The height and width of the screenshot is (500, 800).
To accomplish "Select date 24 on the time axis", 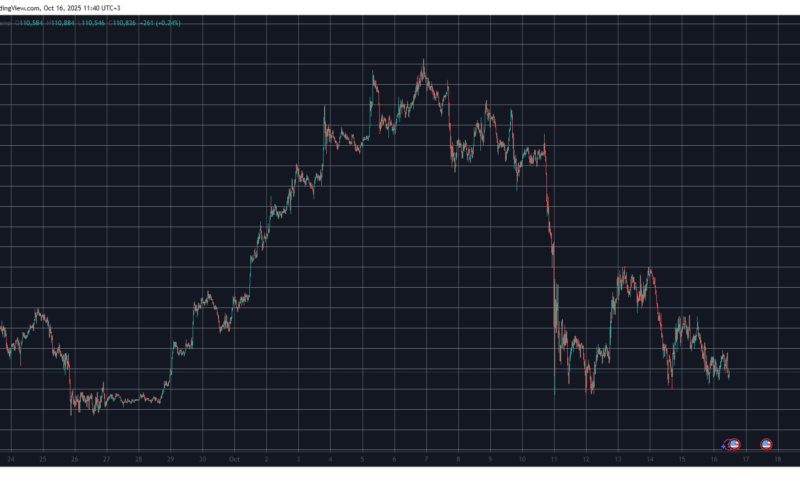I will [x=10, y=459].
